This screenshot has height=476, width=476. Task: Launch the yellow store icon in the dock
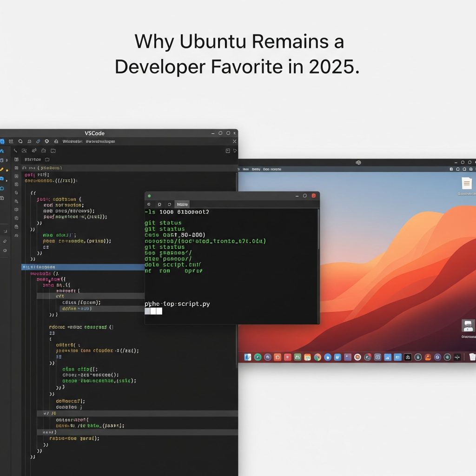(308, 357)
